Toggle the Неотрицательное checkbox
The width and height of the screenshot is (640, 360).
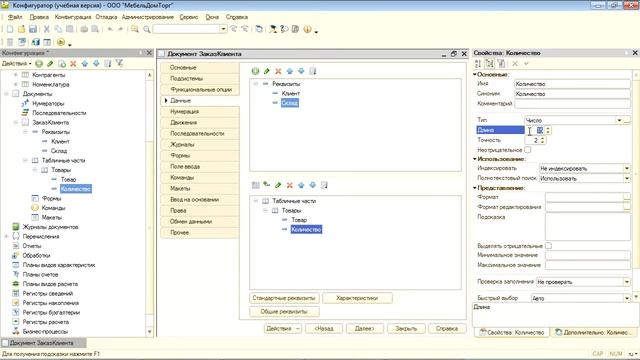click(x=527, y=150)
